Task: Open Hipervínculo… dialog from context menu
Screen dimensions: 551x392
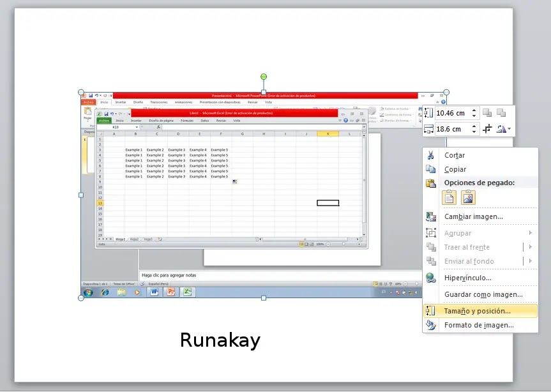Action: [480, 278]
